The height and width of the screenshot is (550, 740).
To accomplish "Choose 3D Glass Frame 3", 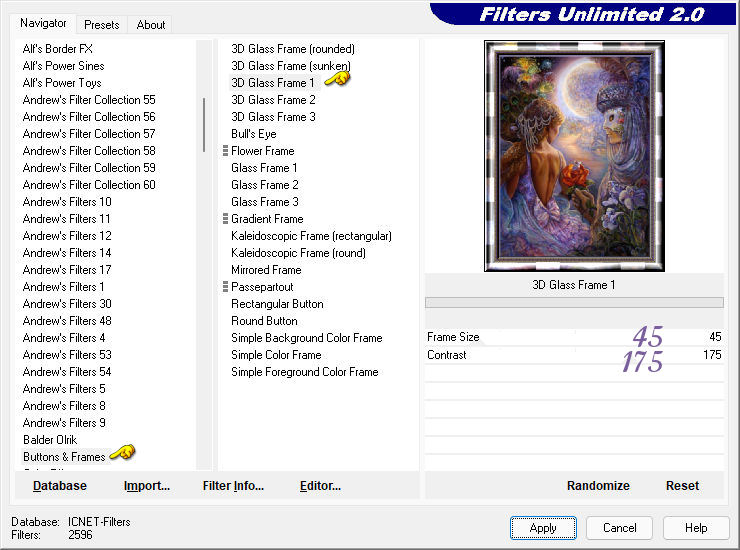I will [273, 117].
